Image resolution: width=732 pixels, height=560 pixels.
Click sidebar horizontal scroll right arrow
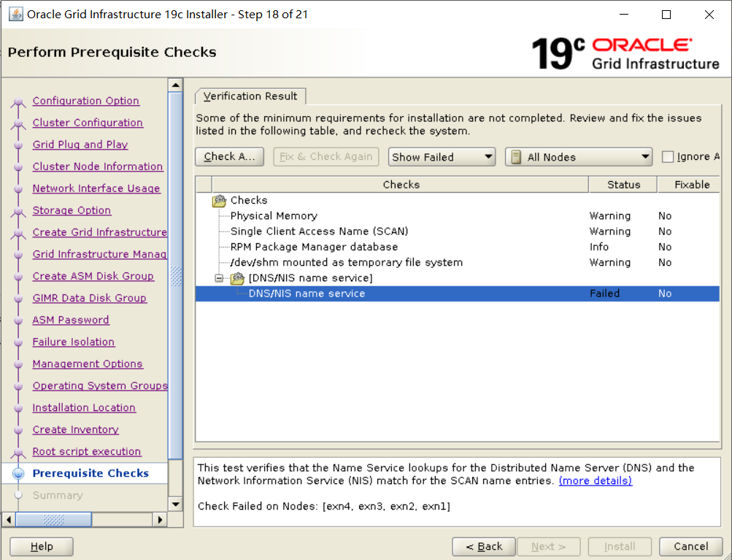coord(160,519)
